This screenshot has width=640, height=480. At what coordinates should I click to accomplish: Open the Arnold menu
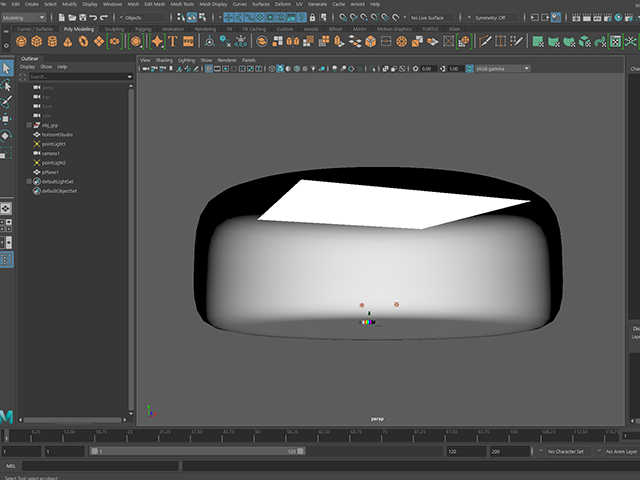[358, 4]
